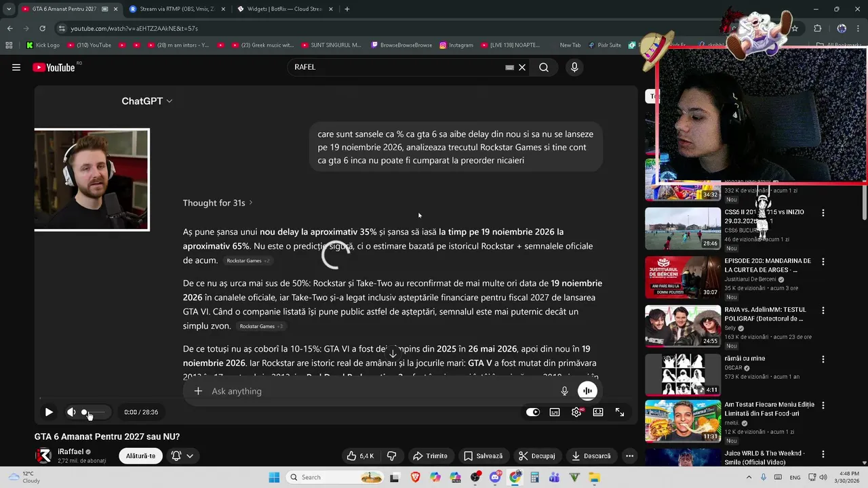The image size is (868, 488).
Task: Open options for RAVA vs. AdelinMM video
Action: pyautogui.click(x=823, y=310)
